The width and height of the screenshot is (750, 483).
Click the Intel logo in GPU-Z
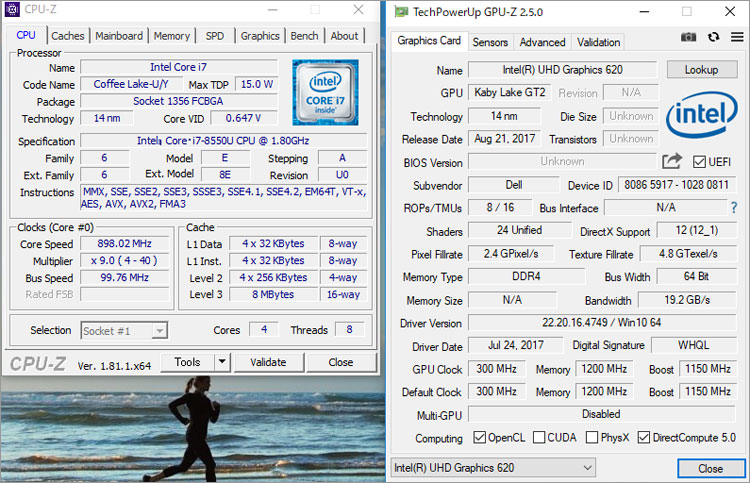[702, 114]
